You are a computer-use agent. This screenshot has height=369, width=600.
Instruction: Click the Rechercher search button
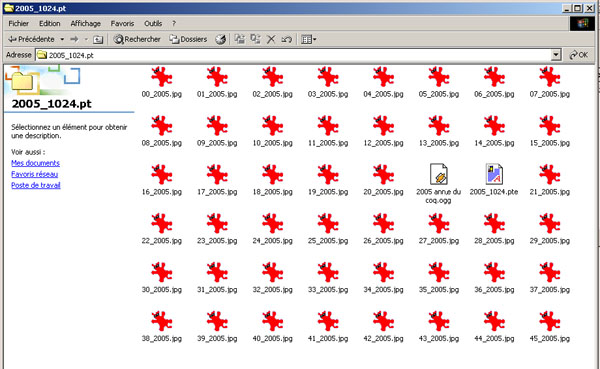[x=137, y=39]
